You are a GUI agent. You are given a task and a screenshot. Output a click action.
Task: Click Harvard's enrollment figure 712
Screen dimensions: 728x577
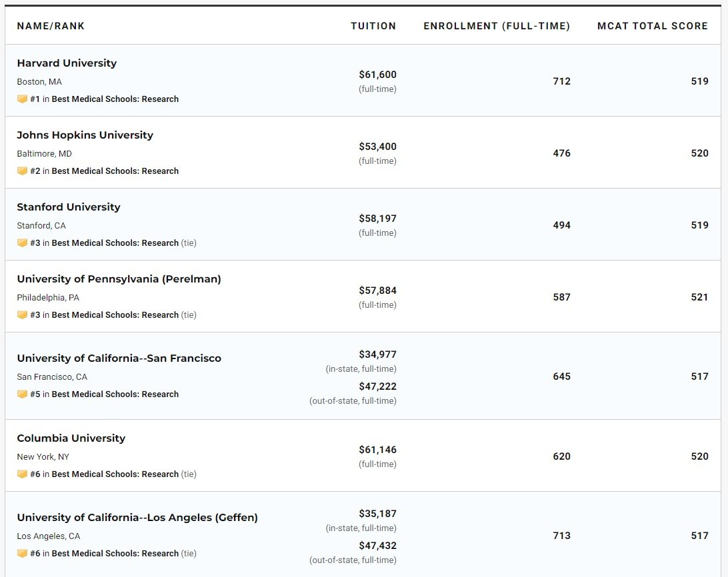point(561,81)
